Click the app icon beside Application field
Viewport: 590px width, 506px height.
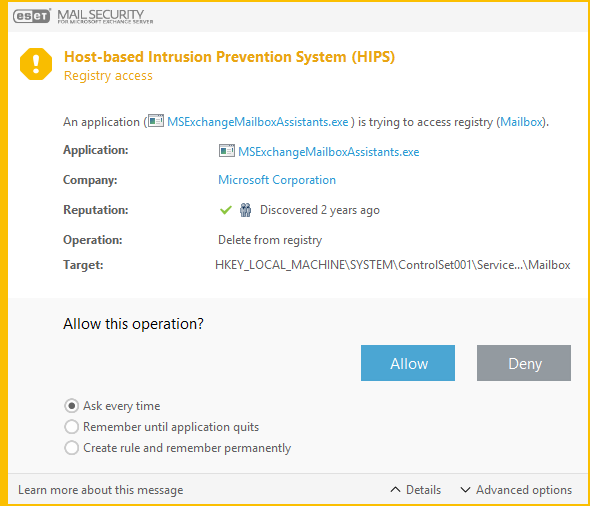tap(227, 151)
